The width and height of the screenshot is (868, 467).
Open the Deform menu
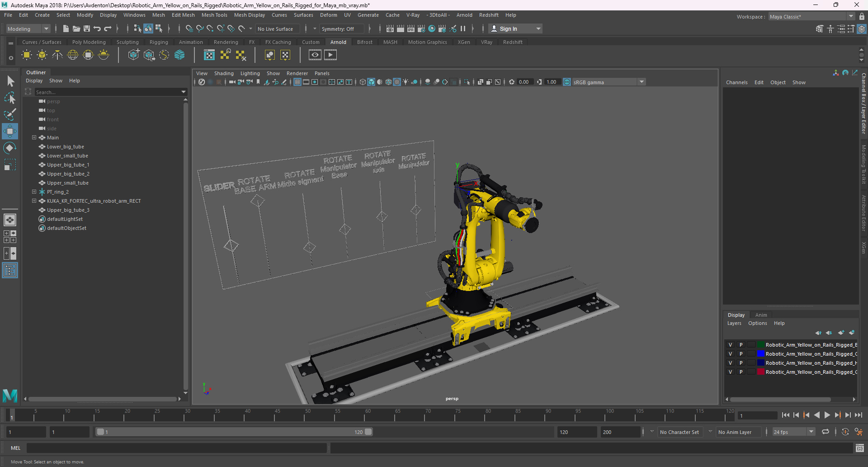click(x=329, y=15)
